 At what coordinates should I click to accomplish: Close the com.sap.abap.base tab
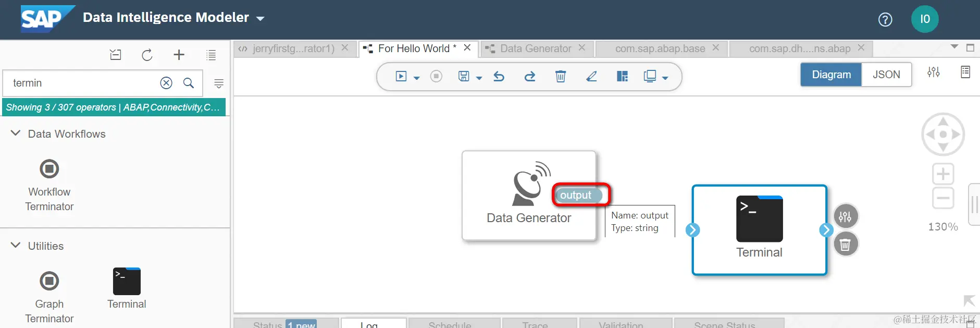click(716, 48)
